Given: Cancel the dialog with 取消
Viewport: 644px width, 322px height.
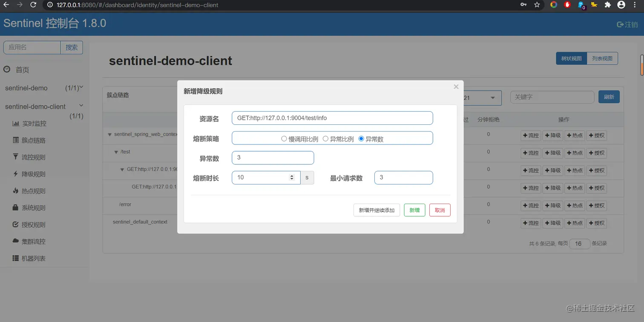Looking at the screenshot, I should 440,210.
